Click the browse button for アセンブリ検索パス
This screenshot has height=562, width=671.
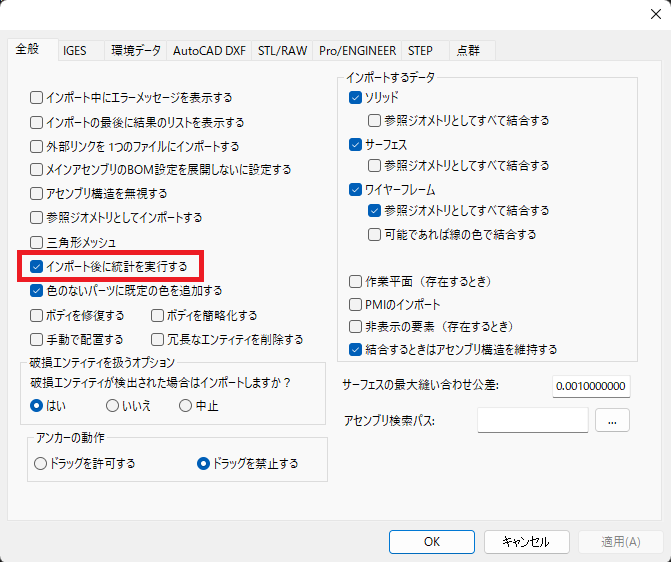pyautogui.click(x=612, y=420)
